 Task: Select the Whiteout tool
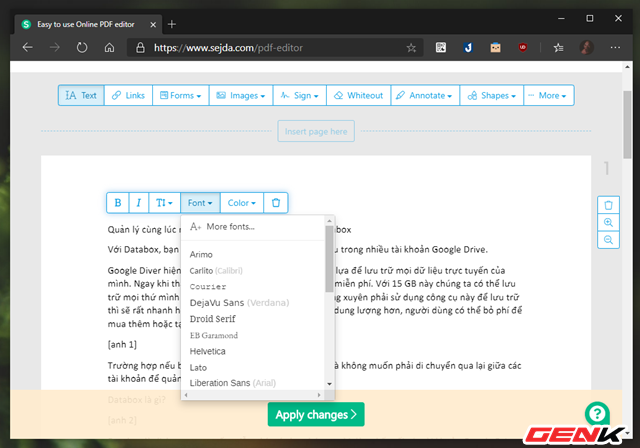[x=357, y=96]
